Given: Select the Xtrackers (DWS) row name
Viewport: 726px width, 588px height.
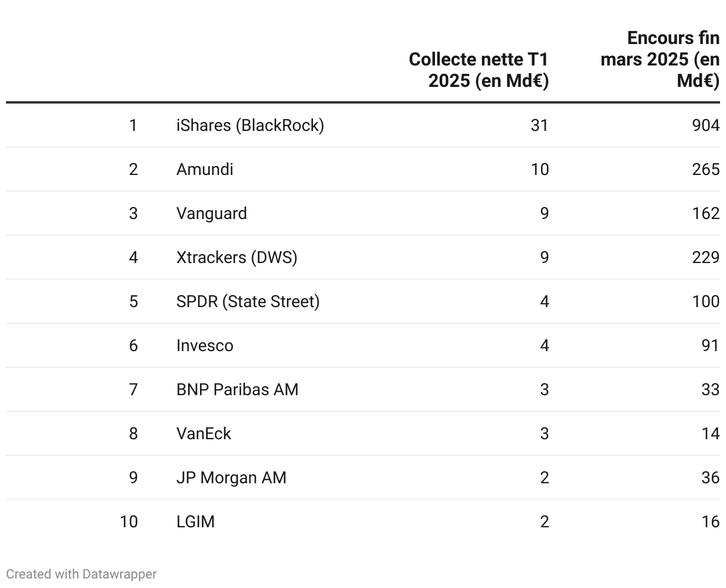Looking at the screenshot, I should [237, 258].
